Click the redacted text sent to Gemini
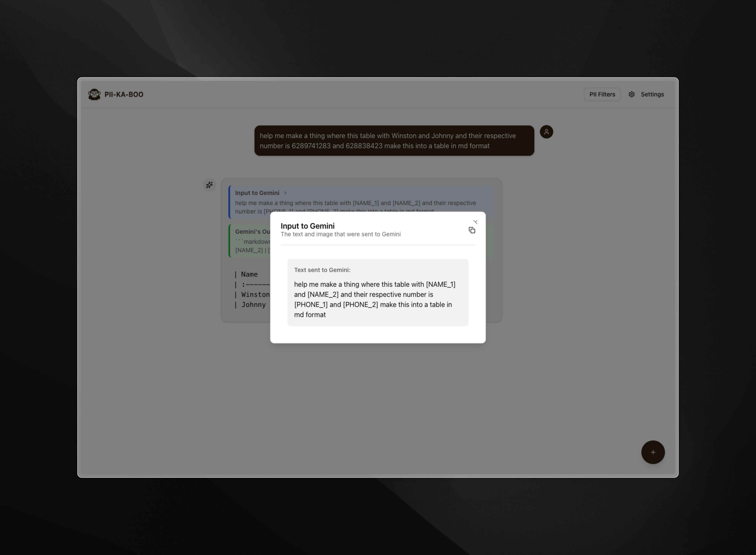 click(x=374, y=299)
